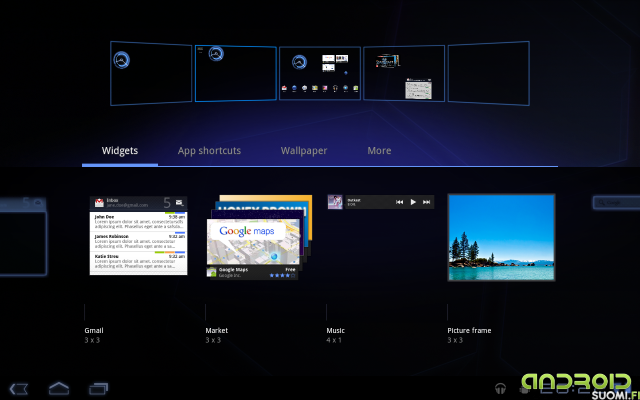Click the Katie Strou email row in Gmail widget
Screen dimensions: 640x400
[x=139, y=261]
